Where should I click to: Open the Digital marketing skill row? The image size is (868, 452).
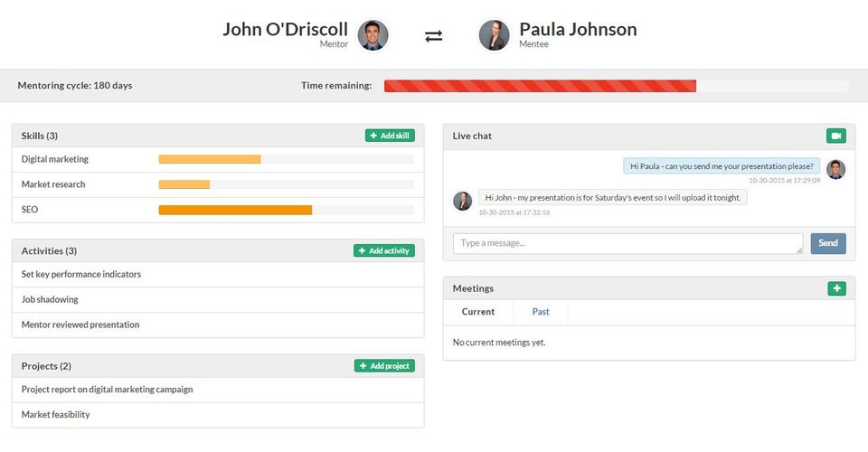(218, 159)
